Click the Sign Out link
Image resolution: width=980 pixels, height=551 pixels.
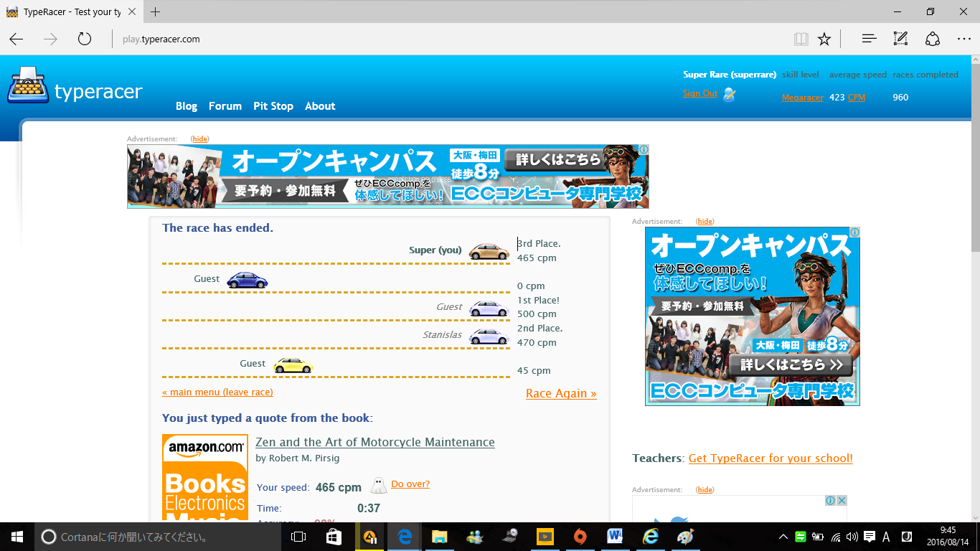[700, 93]
